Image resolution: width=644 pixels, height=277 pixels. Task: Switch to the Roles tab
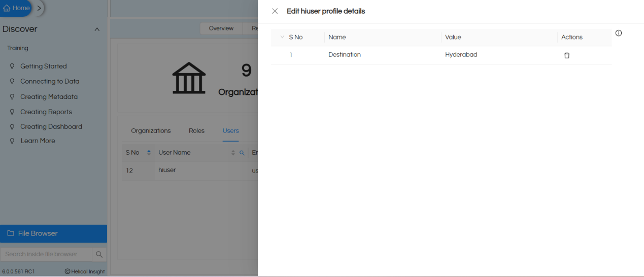coord(196,130)
